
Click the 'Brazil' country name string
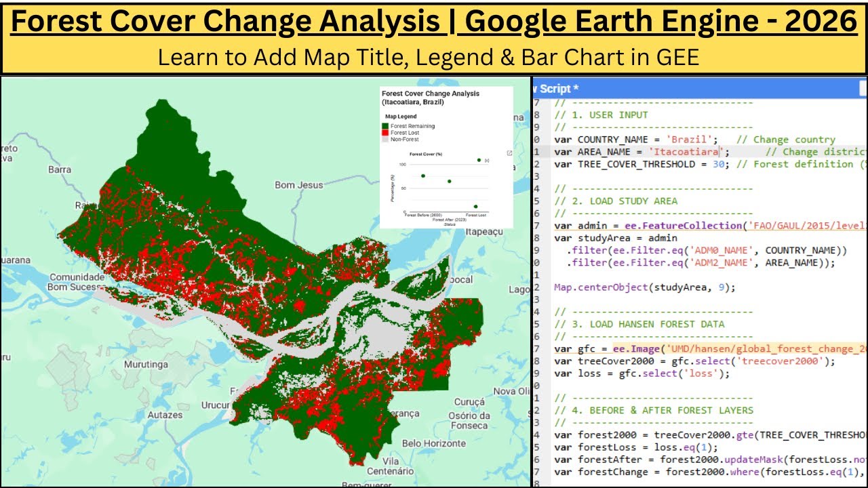pos(690,139)
